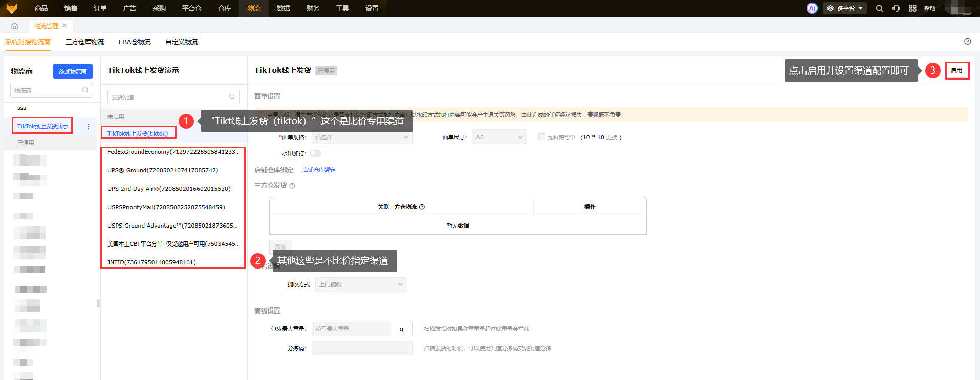Click three-dot menu beside TikTok线上发货演示
980x380 pixels.
(88, 126)
